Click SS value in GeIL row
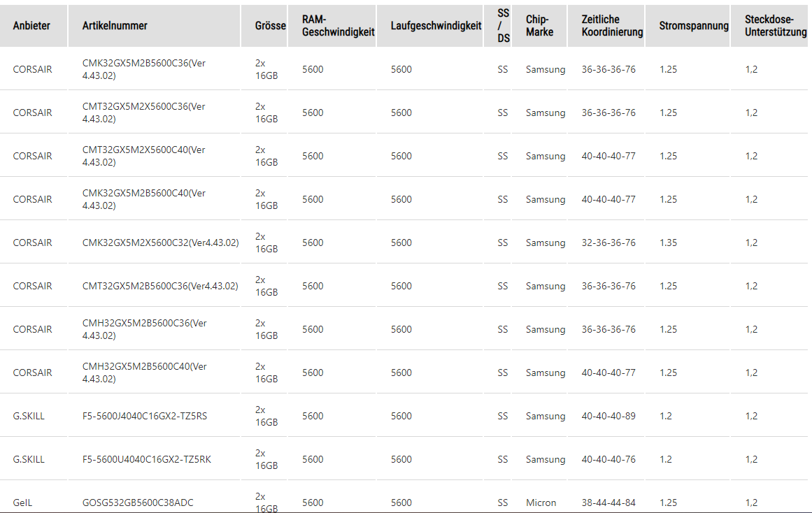Screen dimensions: 812x513 503,503
